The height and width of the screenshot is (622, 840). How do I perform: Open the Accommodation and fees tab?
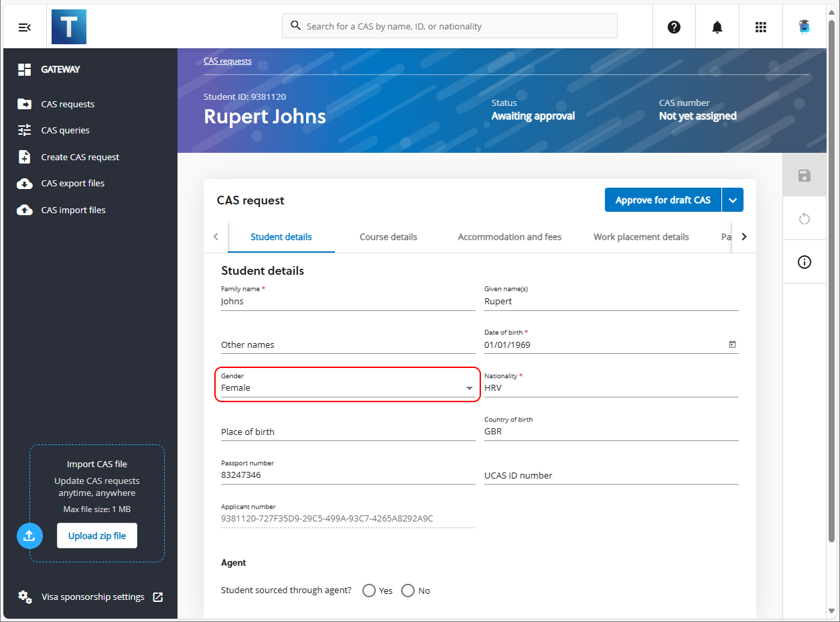pos(509,237)
